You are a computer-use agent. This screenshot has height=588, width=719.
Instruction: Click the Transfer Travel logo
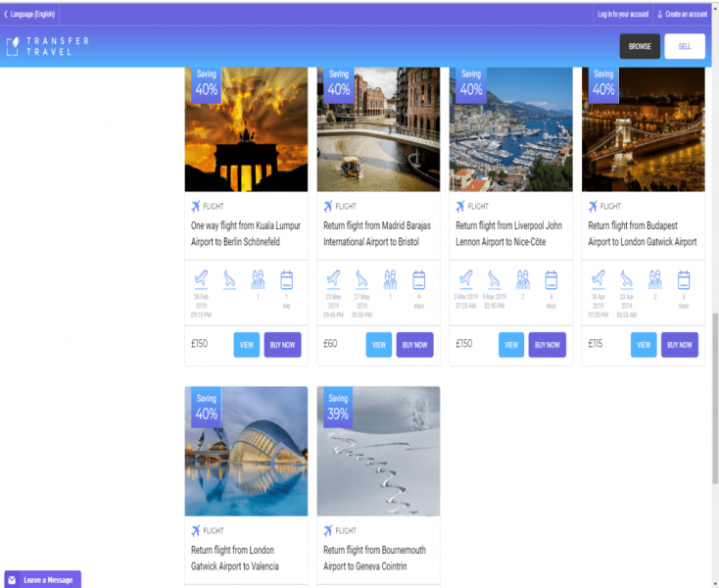47,46
